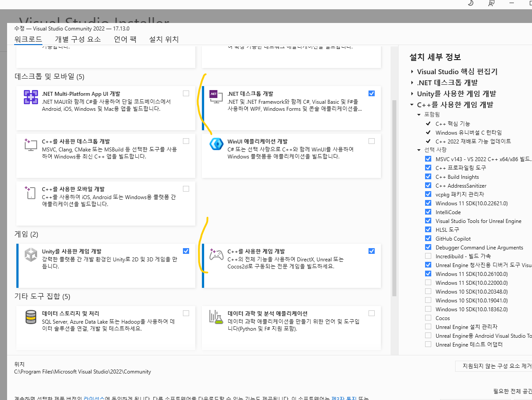The width and height of the screenshot is (532, 400).
Task: Uncheck the GitHub Copilot option
Action: [x=428, y=238]
